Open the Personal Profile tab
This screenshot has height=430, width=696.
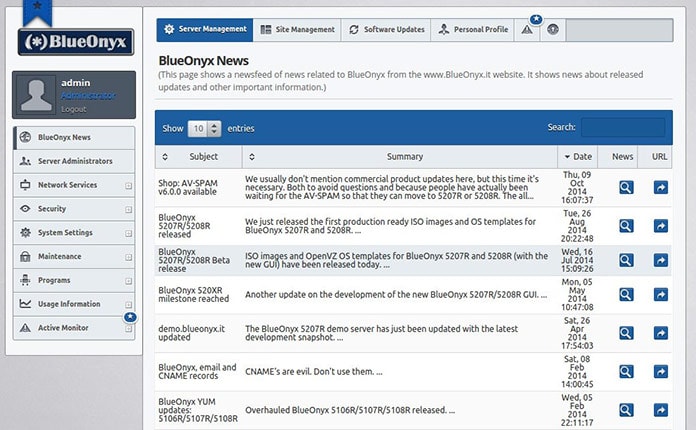click(473, 30)
